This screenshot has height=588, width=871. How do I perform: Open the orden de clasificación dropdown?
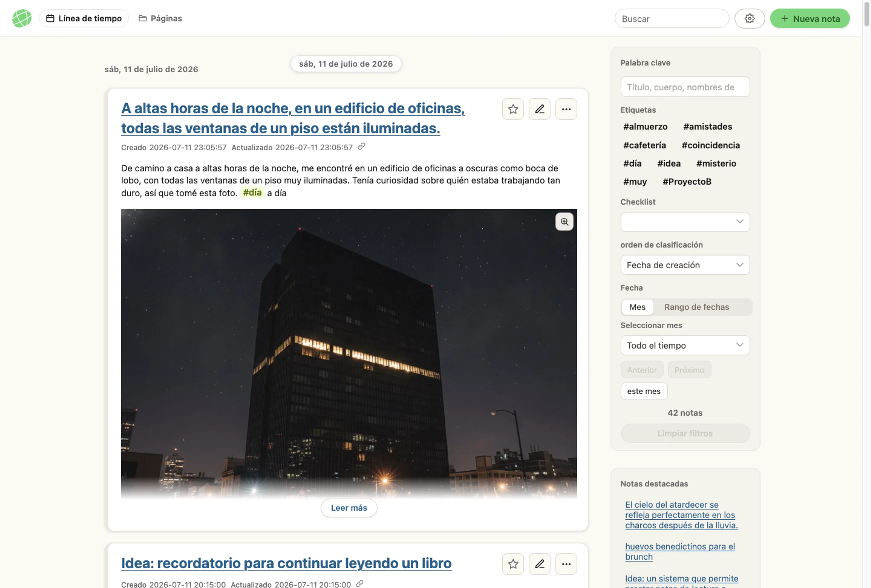[x=685, y=265]
